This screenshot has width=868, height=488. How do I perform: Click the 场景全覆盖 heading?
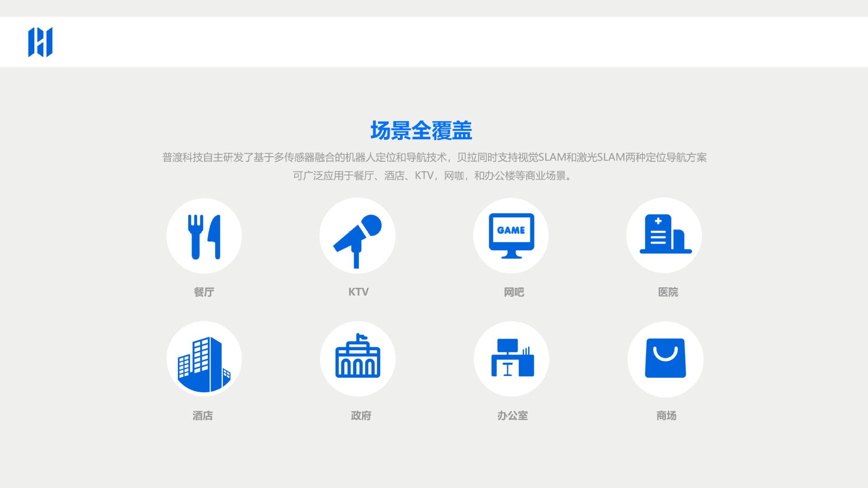421,131
